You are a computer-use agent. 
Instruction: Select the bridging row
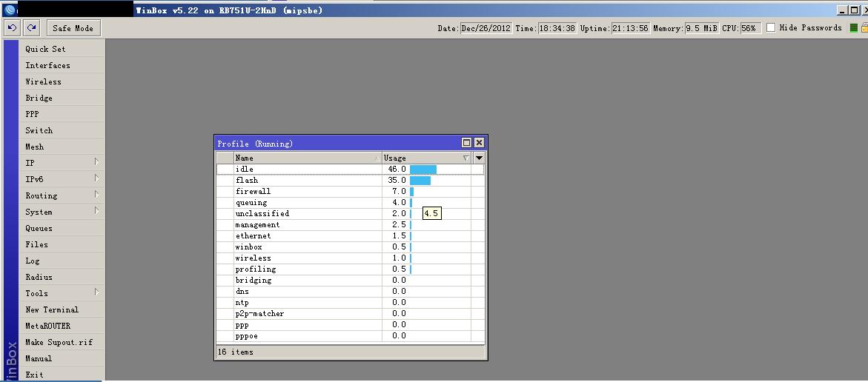point(351,281)
